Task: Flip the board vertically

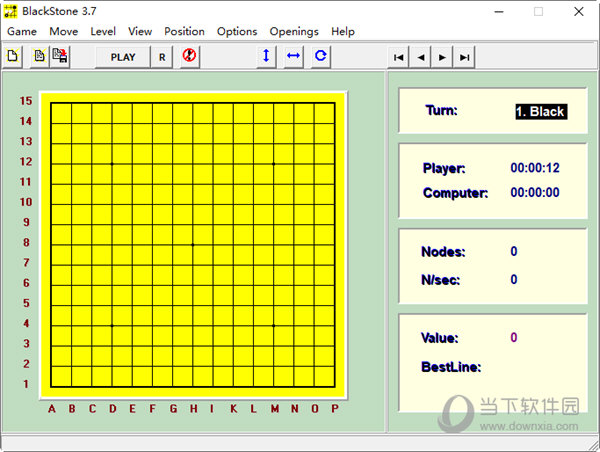Action: click(x=266, y=57)
